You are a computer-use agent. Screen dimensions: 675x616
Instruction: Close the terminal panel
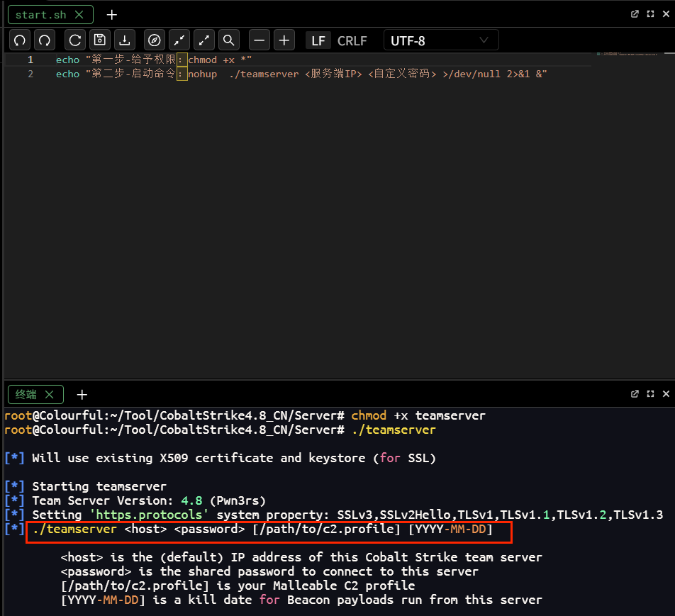(666, 394)
